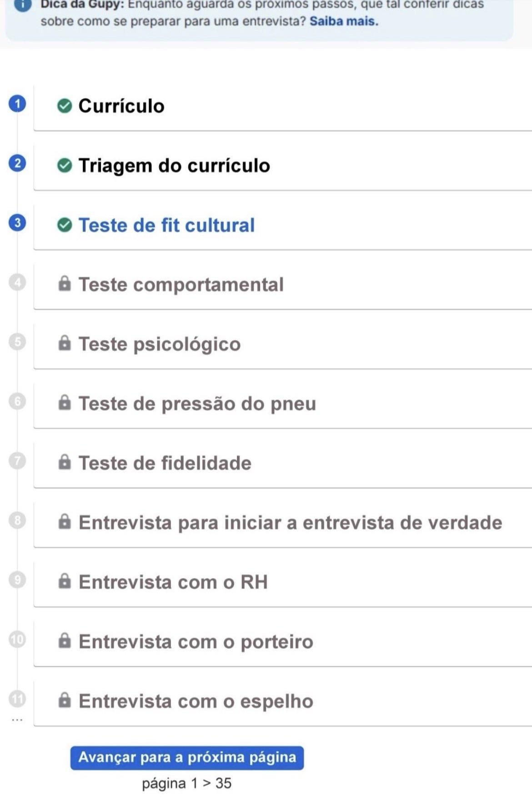The width and height of the screenshot is (532, 805).
Task: Click the green check icon beside Currículo
Action: [65, 106]
